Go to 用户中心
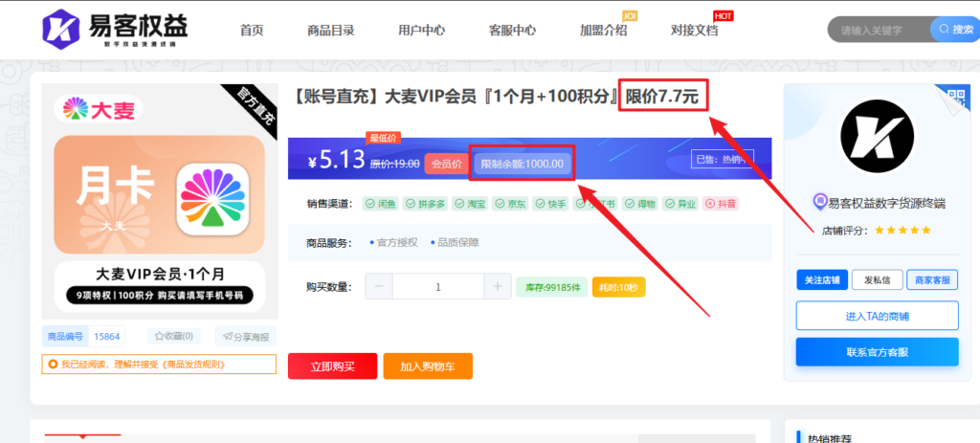Screen dimensions: 980x443 422,30
